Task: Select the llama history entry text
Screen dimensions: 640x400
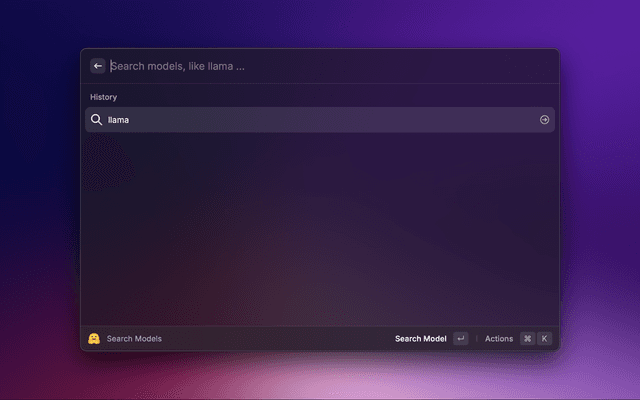Action: point(119,120)
